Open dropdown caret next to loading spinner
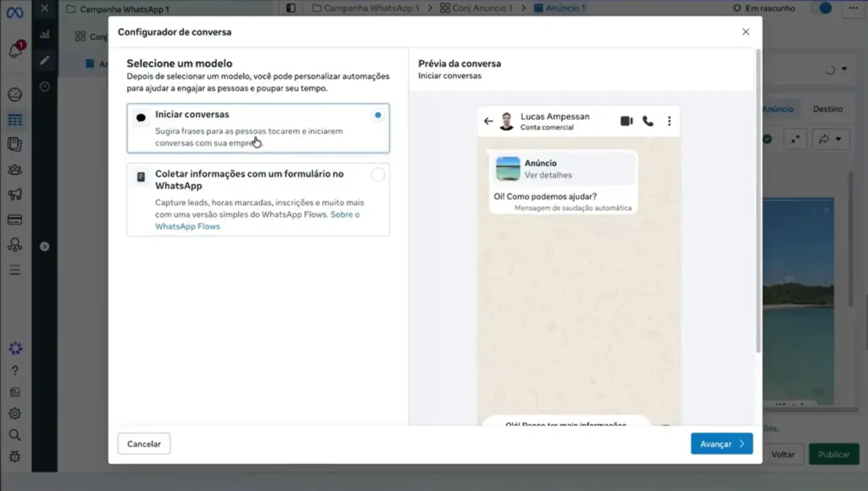Screen dimensions: 868x491 (x=844, y=70)
